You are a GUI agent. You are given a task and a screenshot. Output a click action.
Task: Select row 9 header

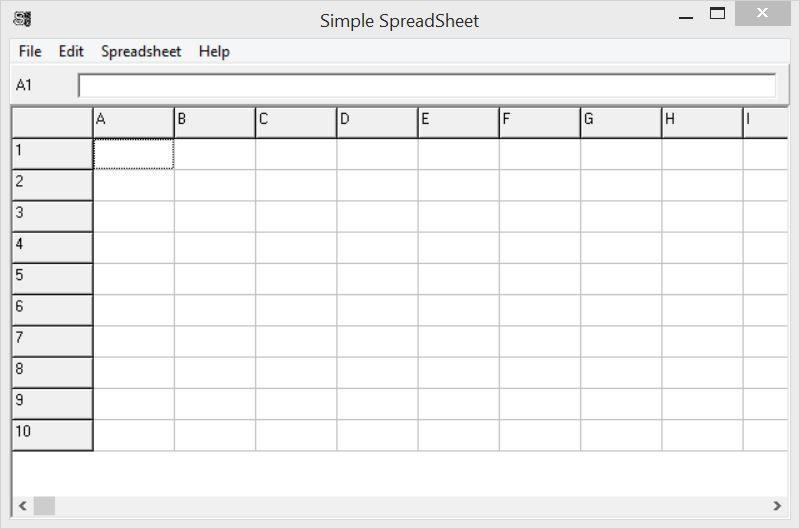(52, 404)
